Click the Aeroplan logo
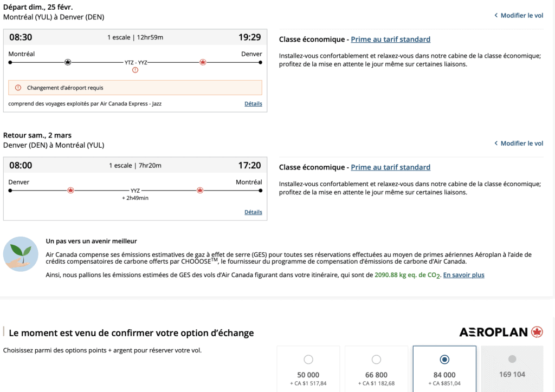 coord(501,332)
